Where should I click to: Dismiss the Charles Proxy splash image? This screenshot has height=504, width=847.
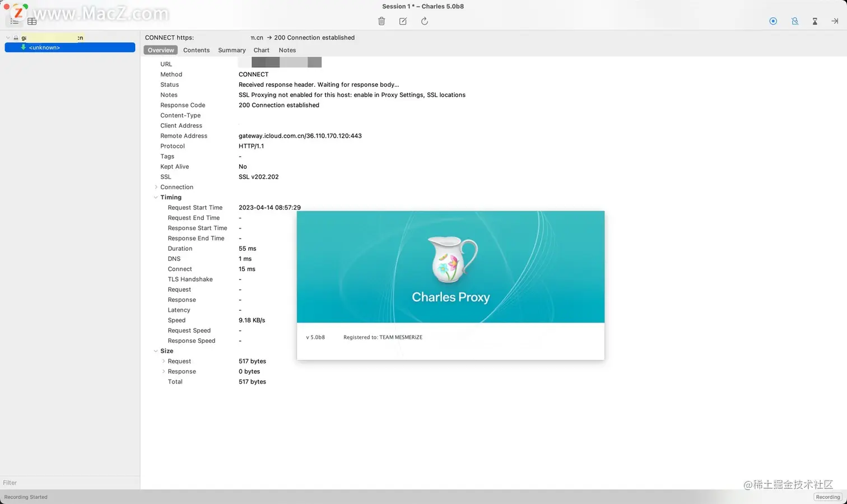[450, 267]
